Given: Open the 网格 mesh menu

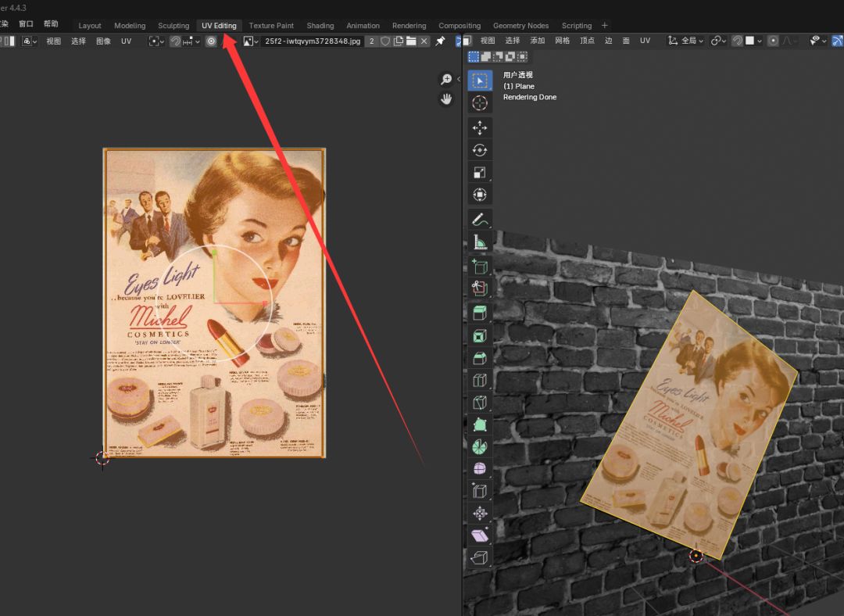Looking at the screenshot, I should (x=562, y=41).
